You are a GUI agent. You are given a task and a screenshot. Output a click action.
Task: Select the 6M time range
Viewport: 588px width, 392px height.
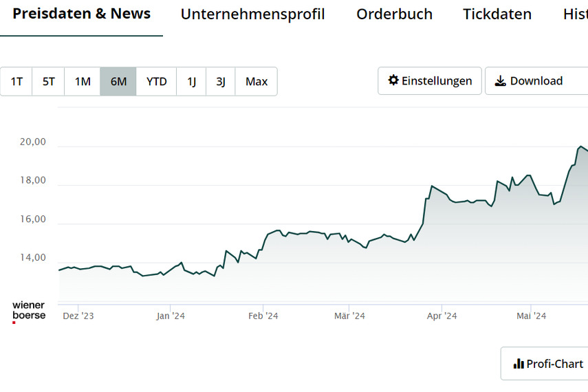coord(118,81)
